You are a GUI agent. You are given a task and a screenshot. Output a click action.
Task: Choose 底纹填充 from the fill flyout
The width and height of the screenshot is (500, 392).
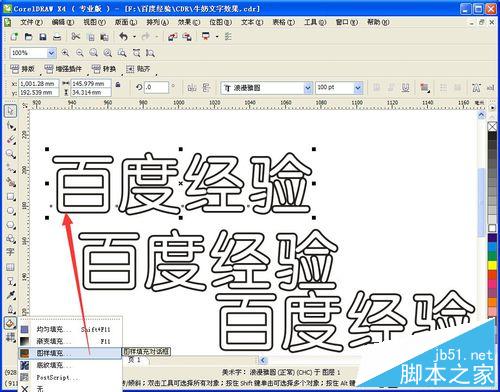[x=70, y=365]
